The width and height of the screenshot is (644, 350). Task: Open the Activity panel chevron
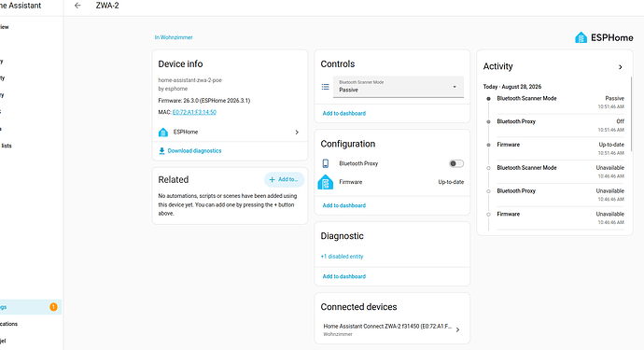tap(620, 67)
